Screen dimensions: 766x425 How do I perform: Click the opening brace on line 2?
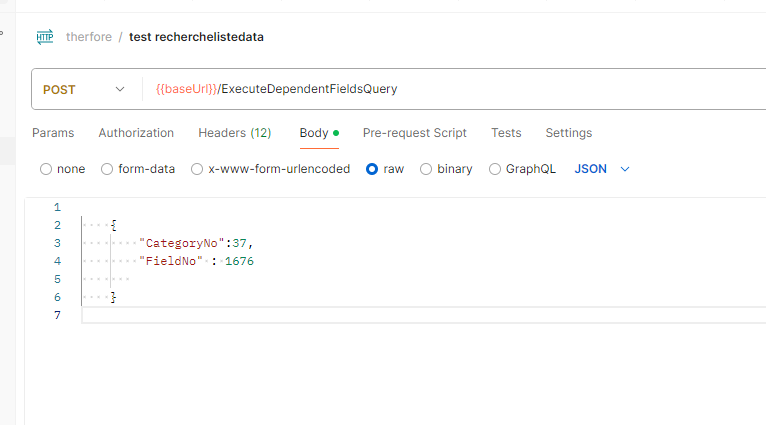coord(113,225)
